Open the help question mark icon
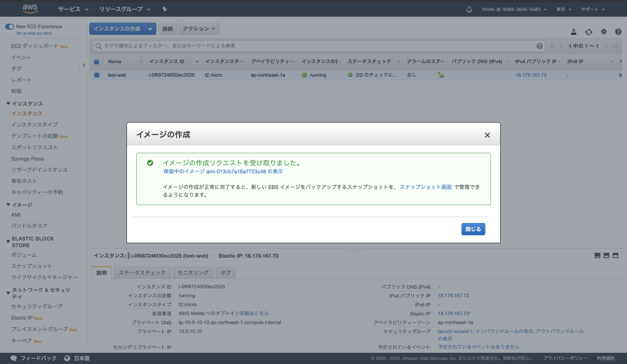Viewport: 627px width, 364px height. coord(619,32)
